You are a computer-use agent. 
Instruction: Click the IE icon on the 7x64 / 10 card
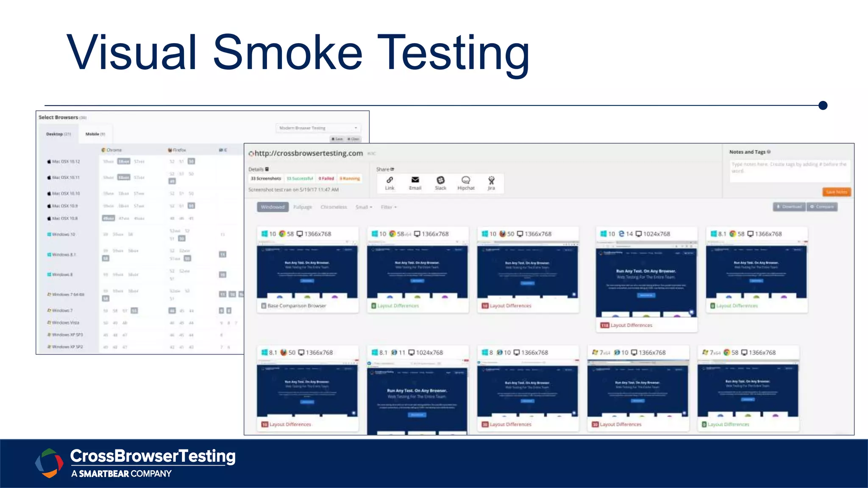point(617,352)
